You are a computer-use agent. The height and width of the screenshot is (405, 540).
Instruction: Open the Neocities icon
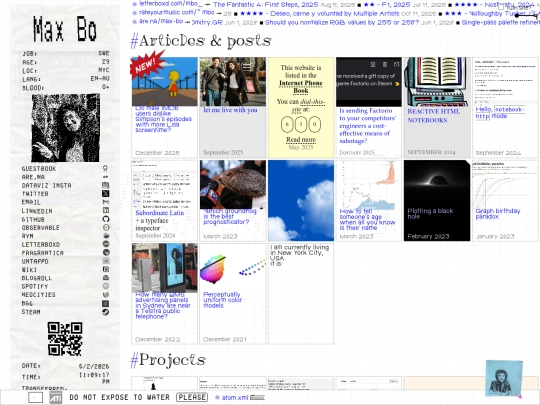[x=105, y=295]
